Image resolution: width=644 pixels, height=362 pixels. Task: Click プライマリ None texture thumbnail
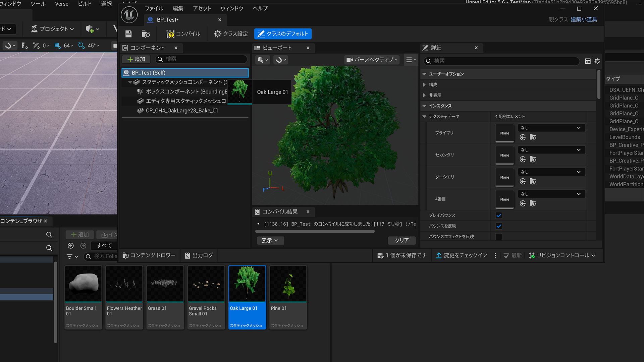(504, 133)
